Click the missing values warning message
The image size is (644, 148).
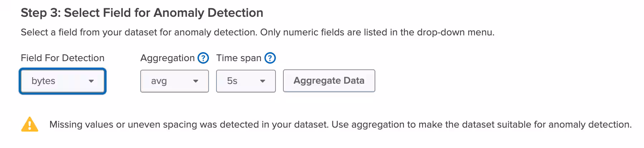coord(340,124)
